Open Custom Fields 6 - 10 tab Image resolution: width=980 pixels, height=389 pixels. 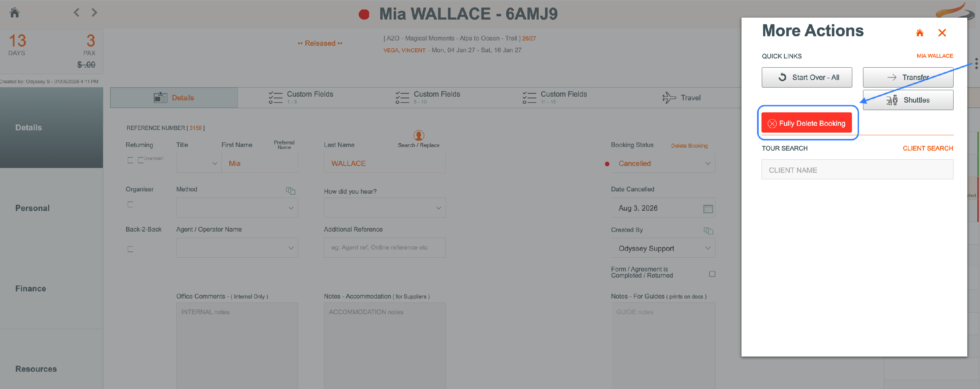click(427, 97)
